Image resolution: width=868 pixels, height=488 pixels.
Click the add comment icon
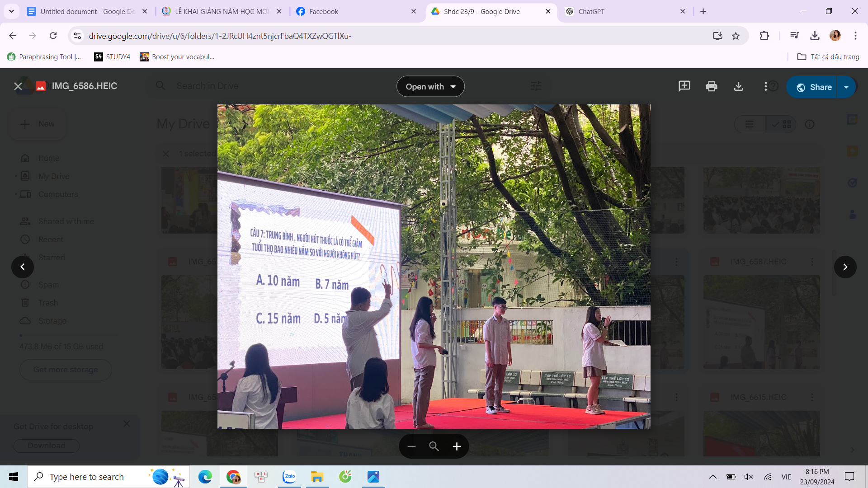click(x=684, y=86)
